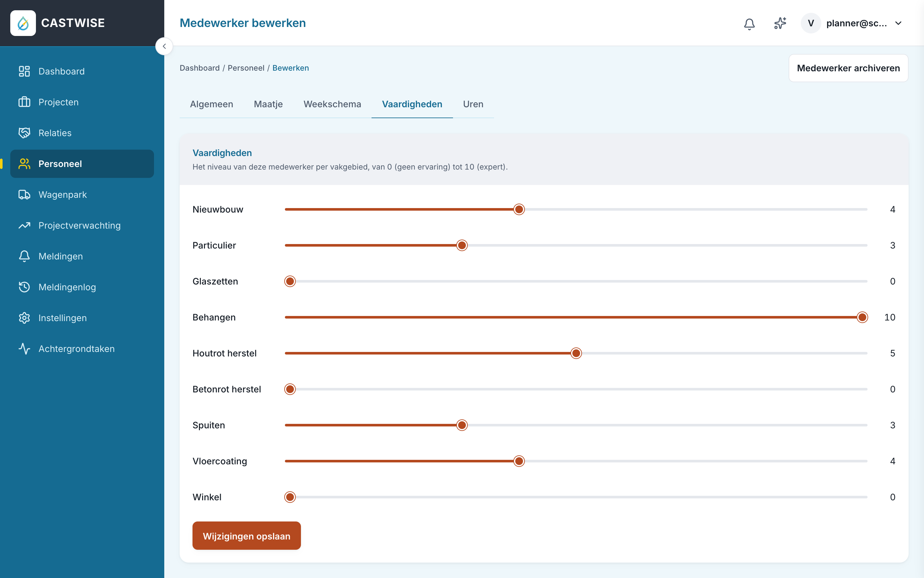Switch to the Weekschema tab
Image resolution: width=924 pixels, height=578 pixels.
(x=332, y=104)
